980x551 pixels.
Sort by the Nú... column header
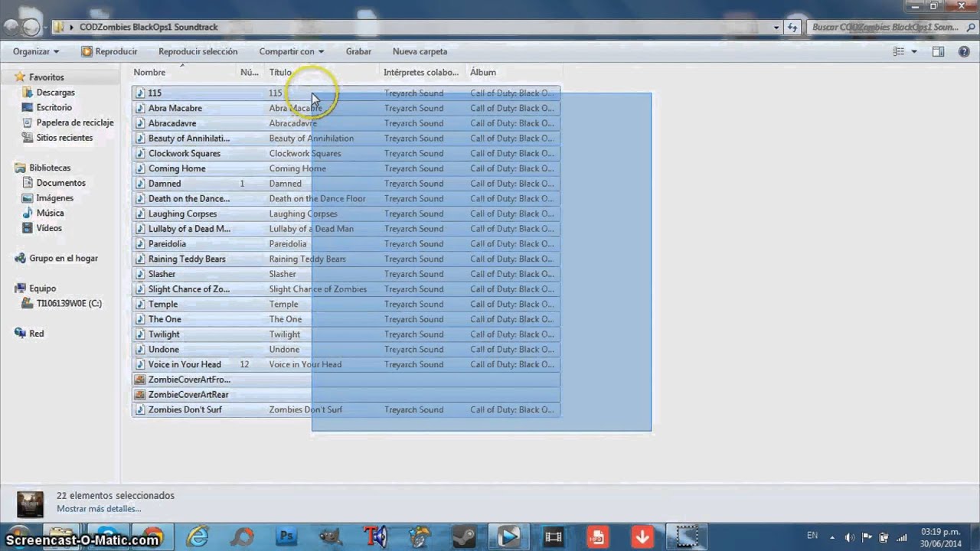pyautogui.click(x=250, y=72)
